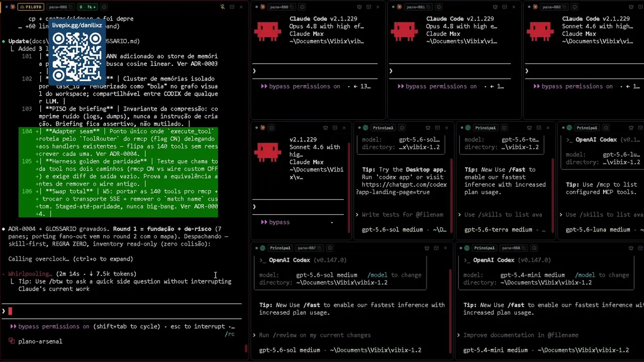Click the layout icon in the unnamed Sonnet 4.6 pane
644x362 pixels.
(335, 128)
